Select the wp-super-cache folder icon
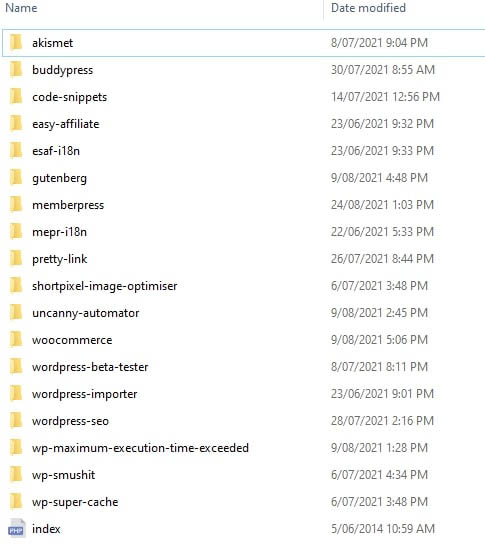Viewport: 485px width, 547px height. pyautogui.click(x=16, y=502)
